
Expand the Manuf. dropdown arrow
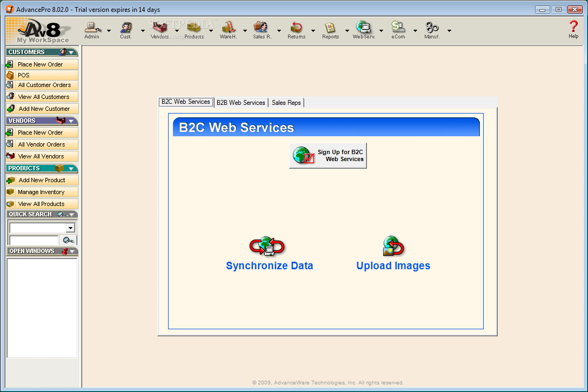pyautogui.click(x=449, y=31)
